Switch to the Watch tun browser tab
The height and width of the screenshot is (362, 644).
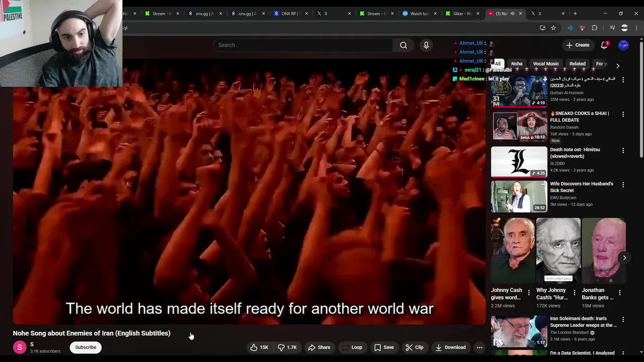pos(419,14)
